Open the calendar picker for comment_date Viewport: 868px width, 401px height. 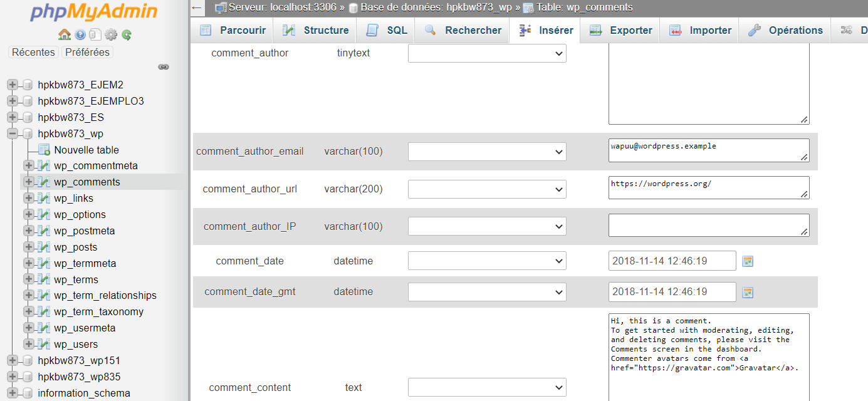tap(747, 260)
